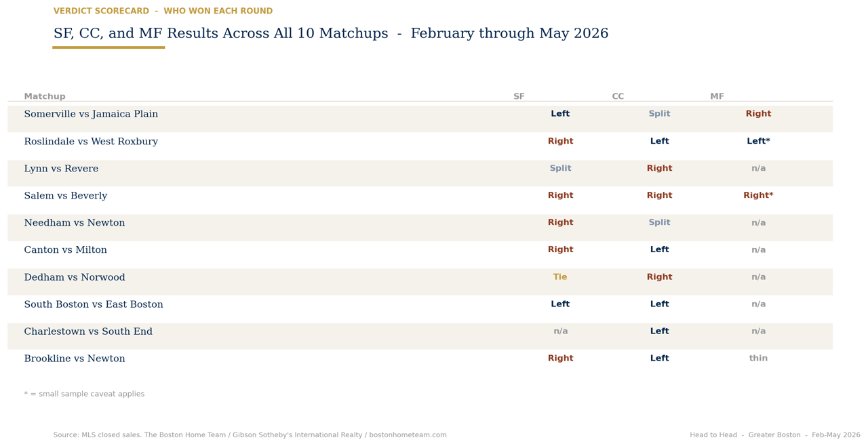The height and width of the screenshot is (446, 868).
Task: Click the Head to Head footer text
Action: pos(775,435)
